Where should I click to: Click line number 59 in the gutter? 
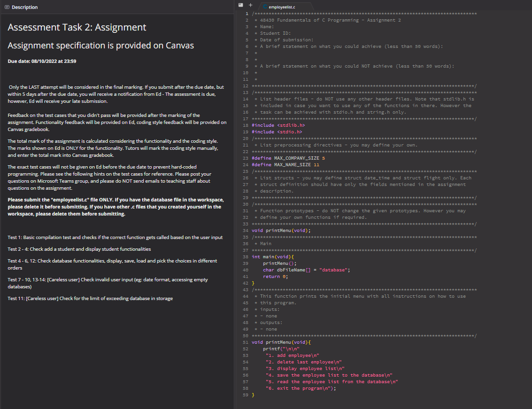pyautogui.click(x=245, y=395)
